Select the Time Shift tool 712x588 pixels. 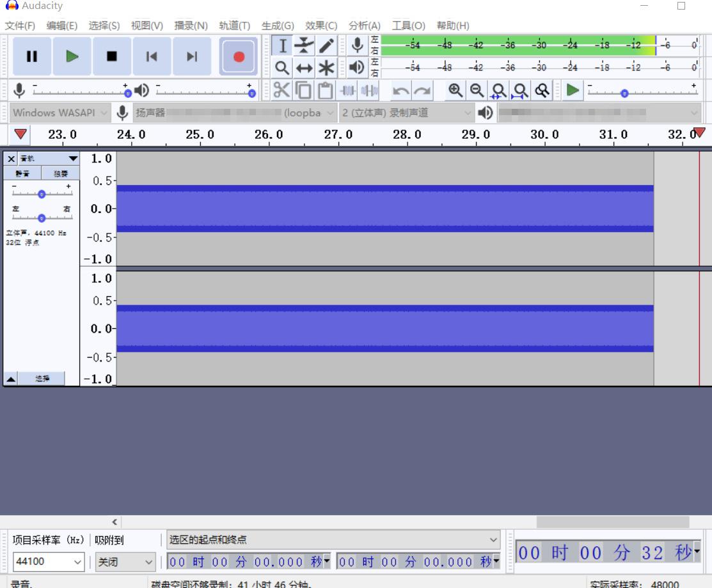304,68
